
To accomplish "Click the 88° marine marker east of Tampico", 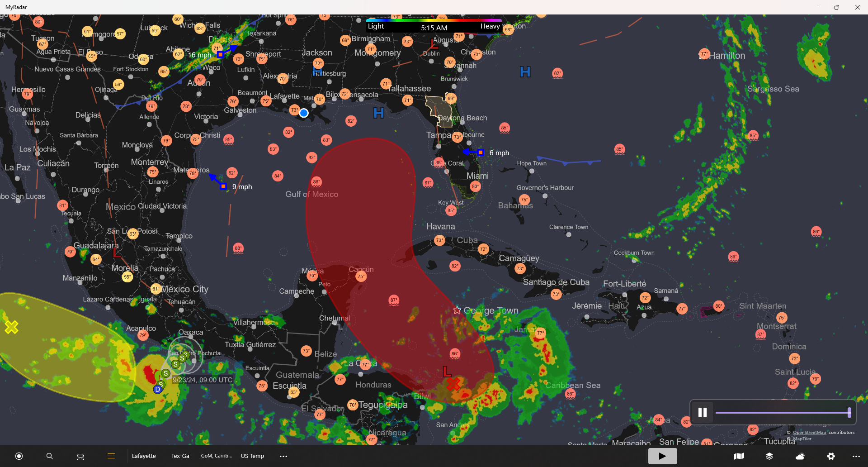I will coord(238,248).
